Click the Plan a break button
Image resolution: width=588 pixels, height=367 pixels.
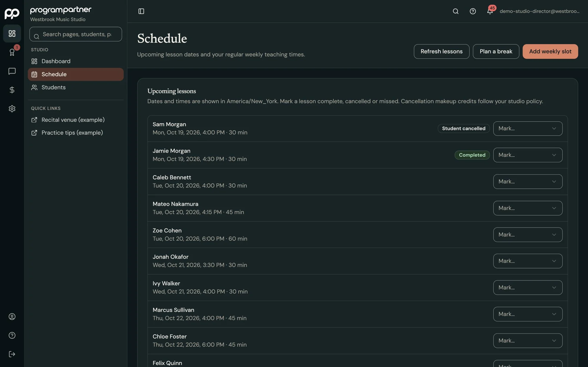pyautogui.click(x=496, y=51)
